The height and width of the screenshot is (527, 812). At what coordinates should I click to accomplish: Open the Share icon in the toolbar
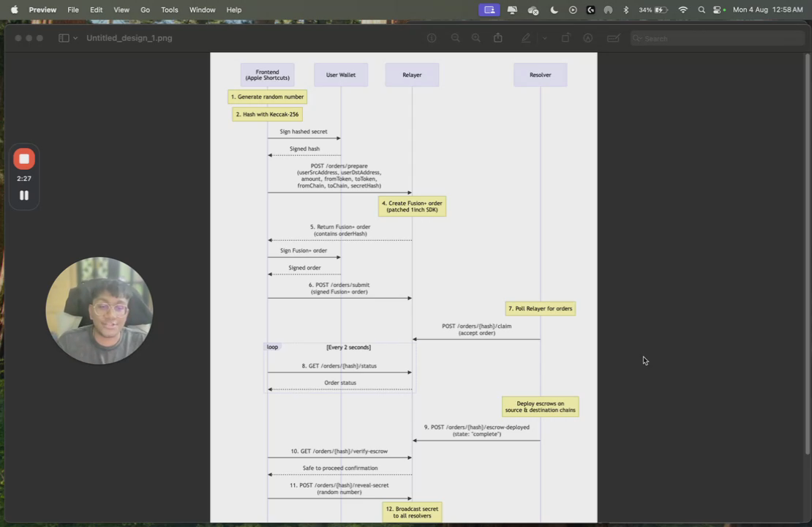(x=498, y=38)
